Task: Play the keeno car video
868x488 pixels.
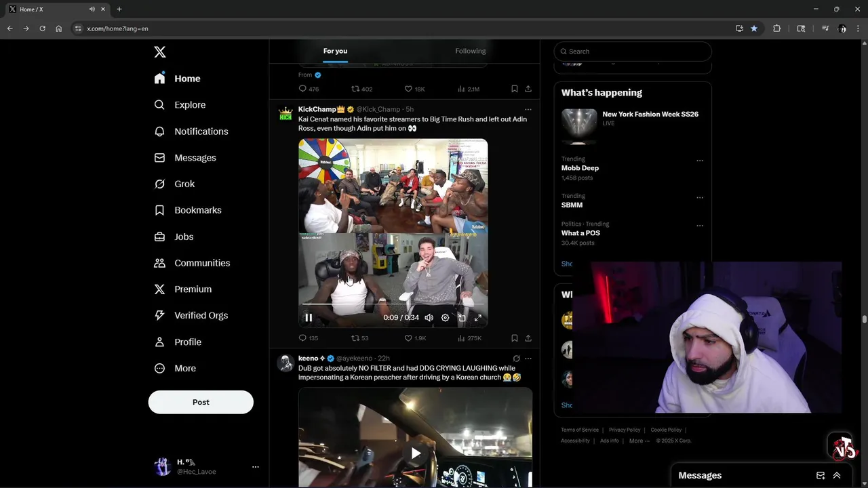Action: coord(416,453)
